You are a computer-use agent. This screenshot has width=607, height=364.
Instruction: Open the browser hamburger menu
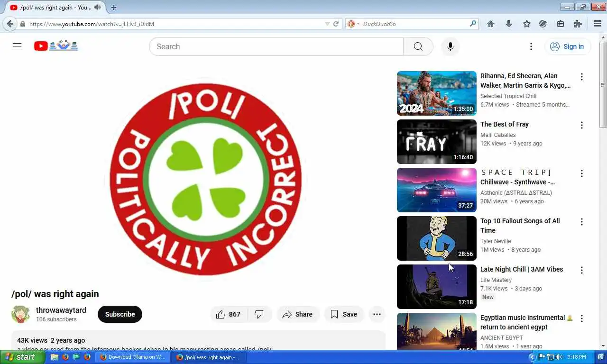pos(598,24)
